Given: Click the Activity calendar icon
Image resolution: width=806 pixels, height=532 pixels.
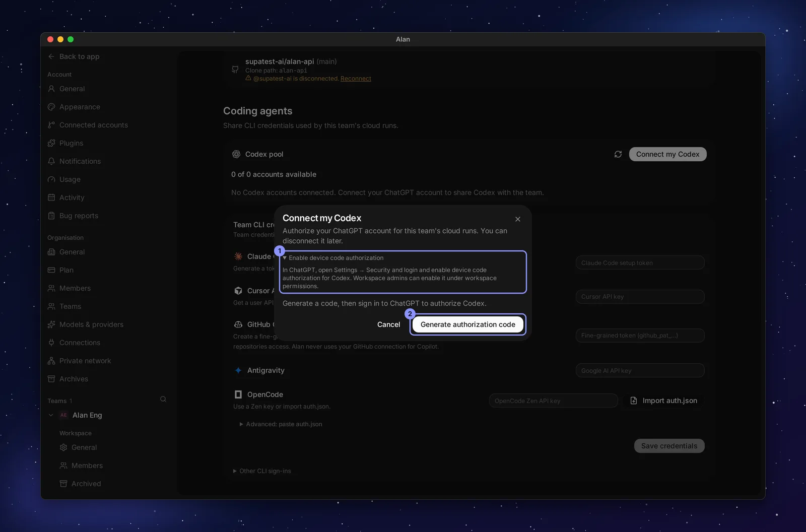Looking at the screenshot, I should click(51, 197).
